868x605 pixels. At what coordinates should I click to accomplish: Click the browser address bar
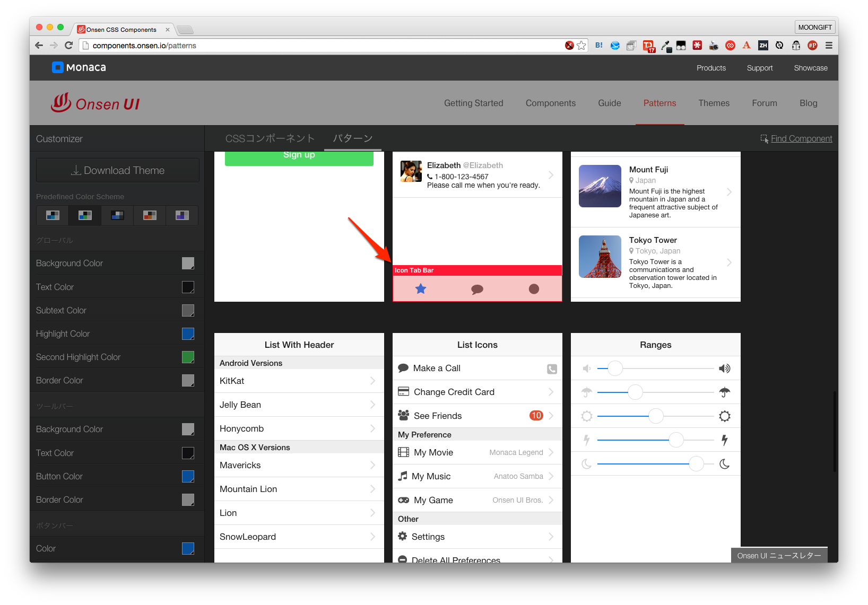(318, 46)
